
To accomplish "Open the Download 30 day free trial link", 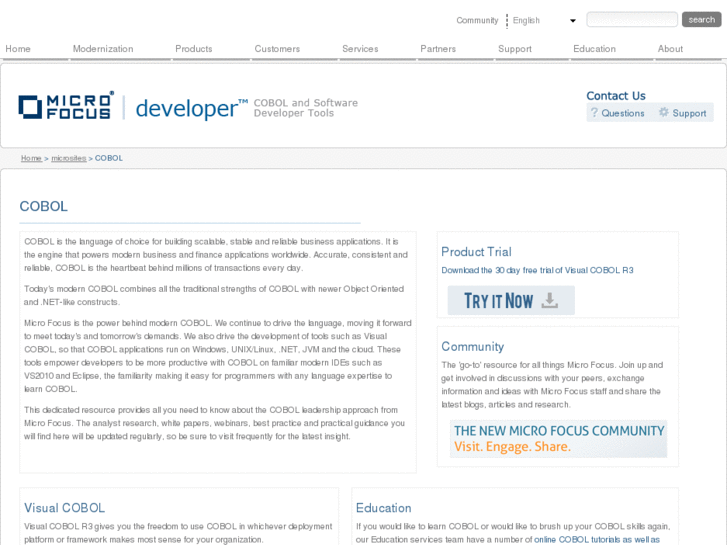I will (537, 270).
